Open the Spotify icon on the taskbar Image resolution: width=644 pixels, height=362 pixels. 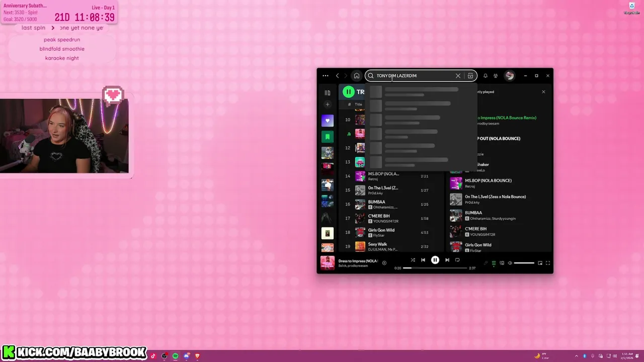tap(175, 356)
